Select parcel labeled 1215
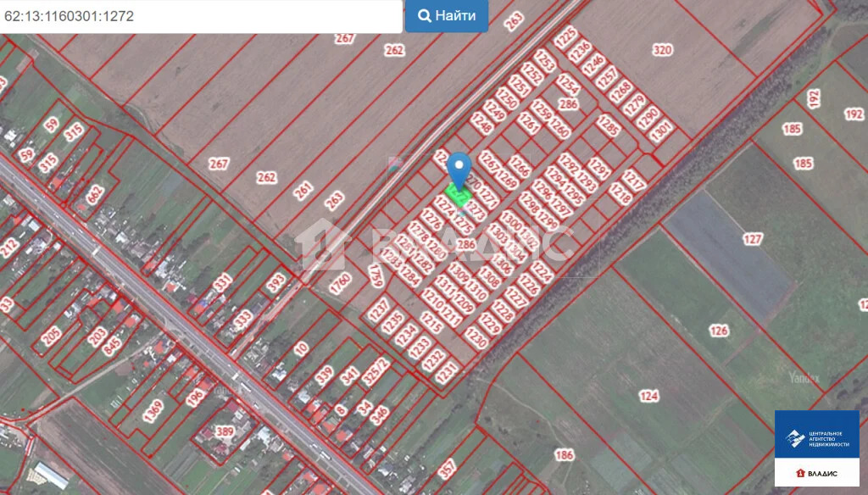The image size is (868, 495). pyautogui.click(x=431, y=323)
